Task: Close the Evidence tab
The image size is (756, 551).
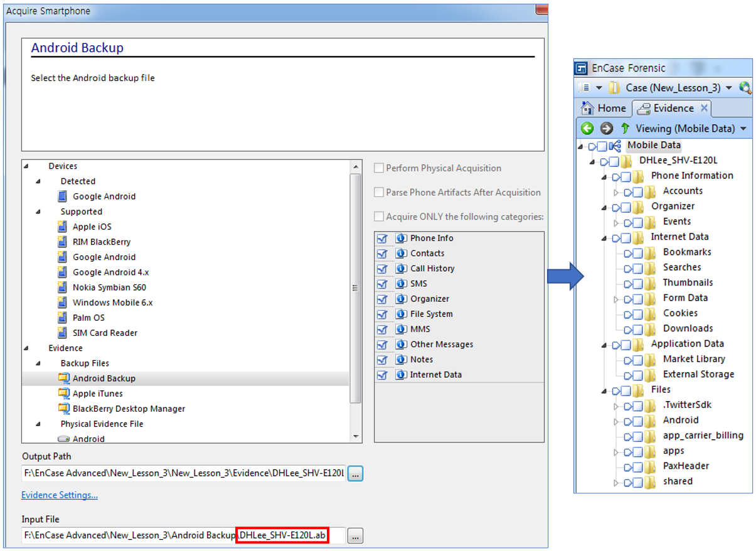Action: 704,108
